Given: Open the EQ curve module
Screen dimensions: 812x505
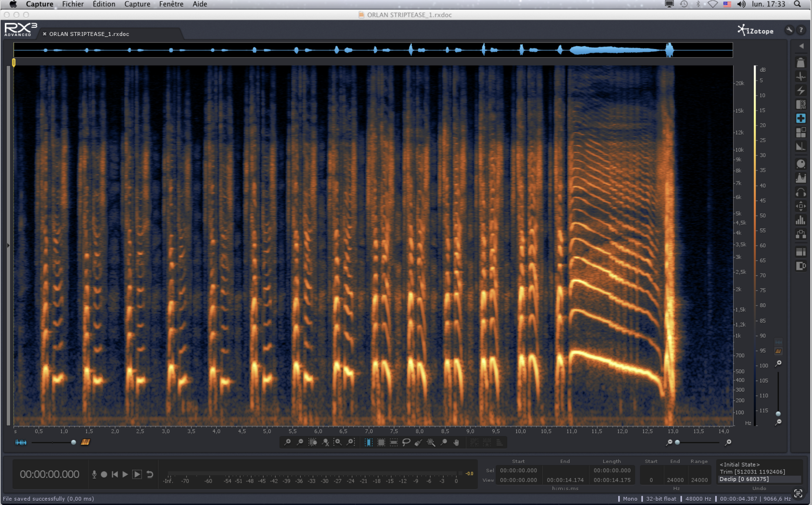Looking at the screenshot, I should (801, 178).
